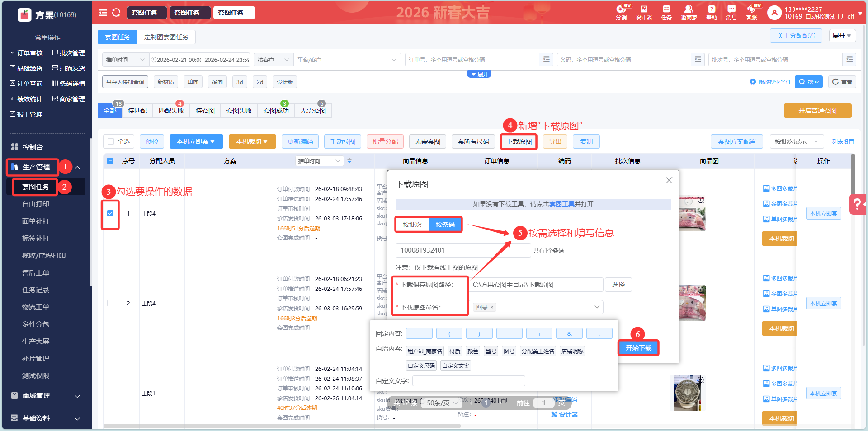Switch to the 定制图套图任务 tab
868x431 pixels.
tap(166, 37)
